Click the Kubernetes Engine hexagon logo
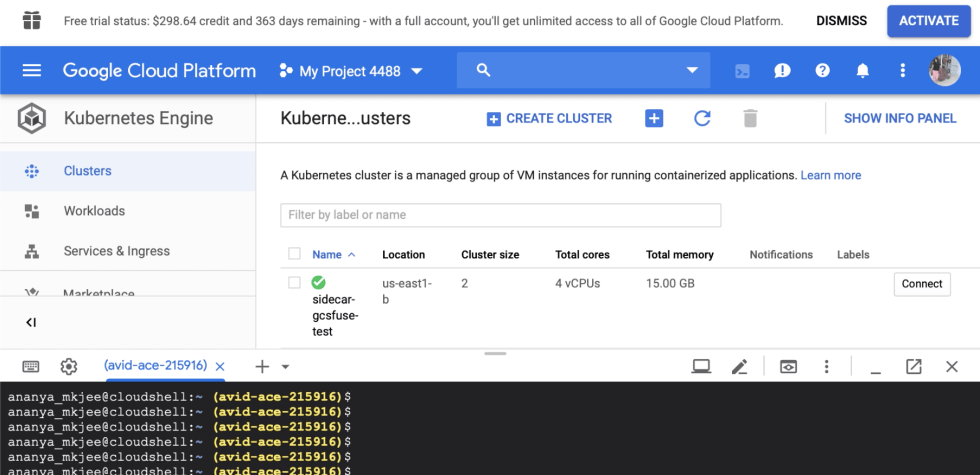This screenshot has height=475, width=980. 32,119
